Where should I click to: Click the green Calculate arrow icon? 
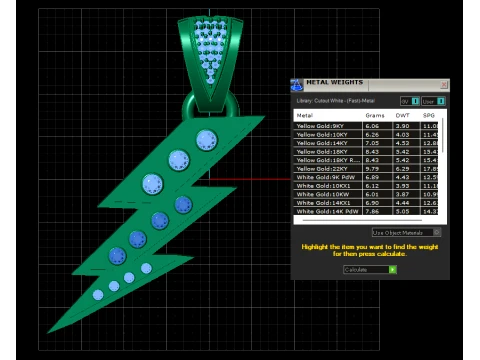[393, 269]
